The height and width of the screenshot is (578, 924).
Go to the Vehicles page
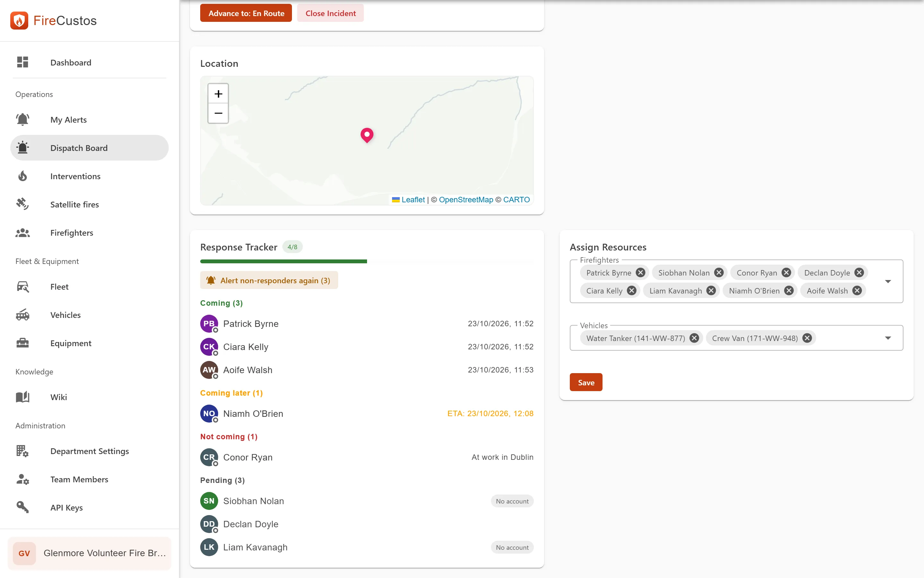pos(89,315)
